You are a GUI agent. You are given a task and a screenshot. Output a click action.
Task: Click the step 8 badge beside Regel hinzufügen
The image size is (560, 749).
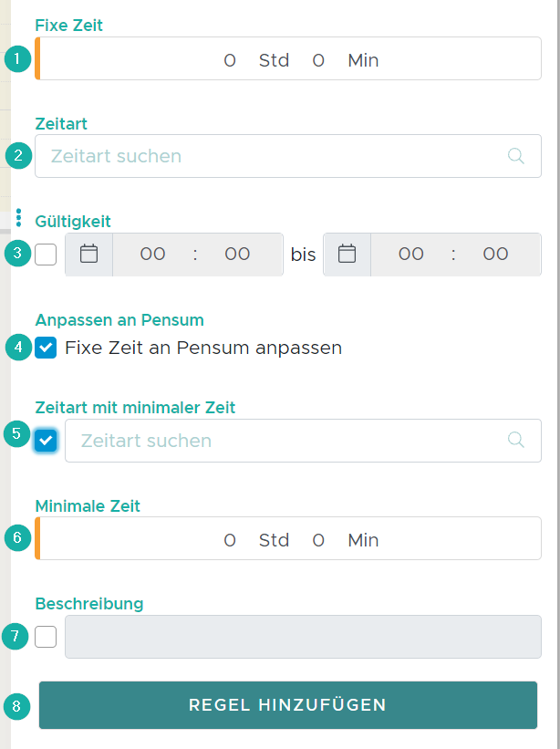click(x=16, y=705)
